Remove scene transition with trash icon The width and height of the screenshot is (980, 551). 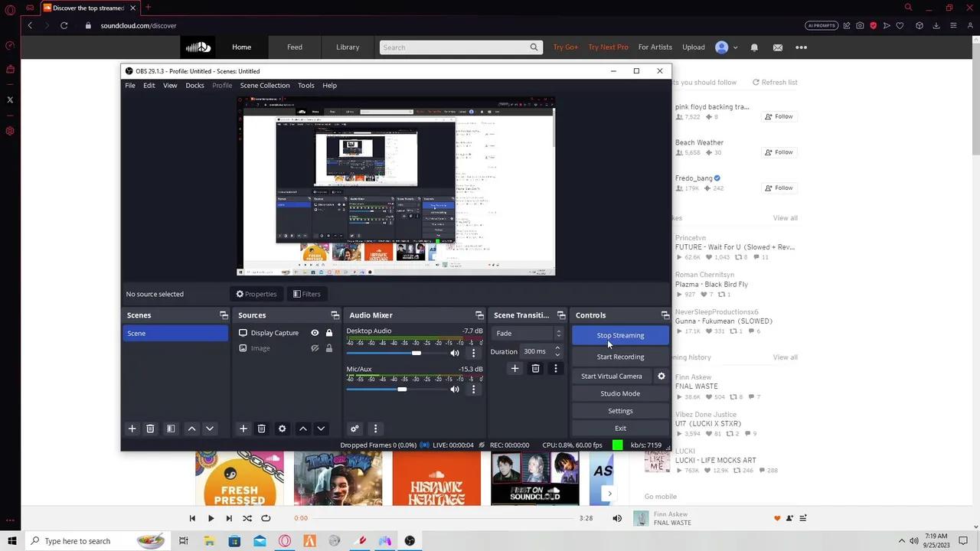(x=535, y=368)
